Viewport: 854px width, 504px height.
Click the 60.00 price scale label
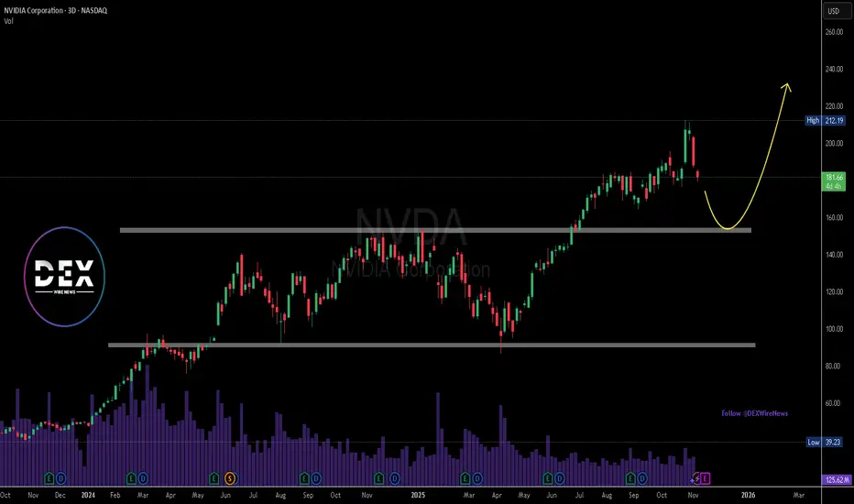point(835,402)
